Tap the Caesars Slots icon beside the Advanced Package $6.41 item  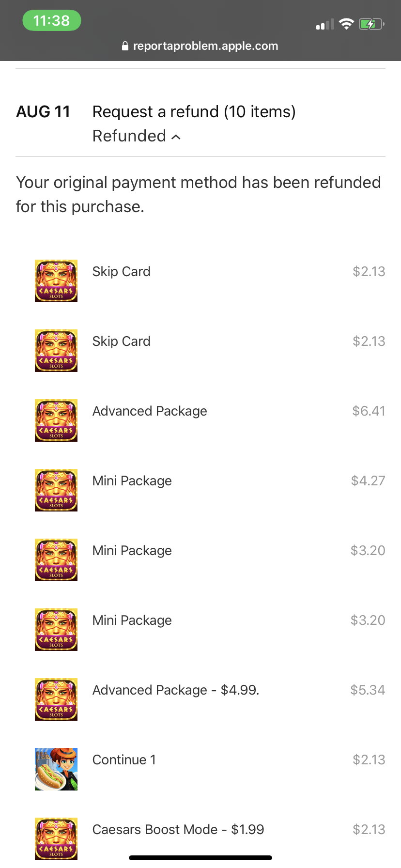coord(56,420)
